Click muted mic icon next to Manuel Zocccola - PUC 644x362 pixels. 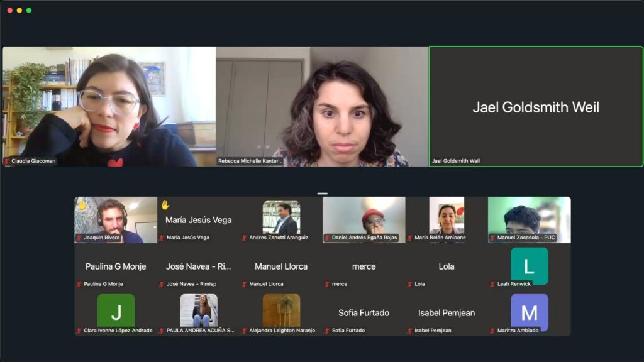point(493,238)
